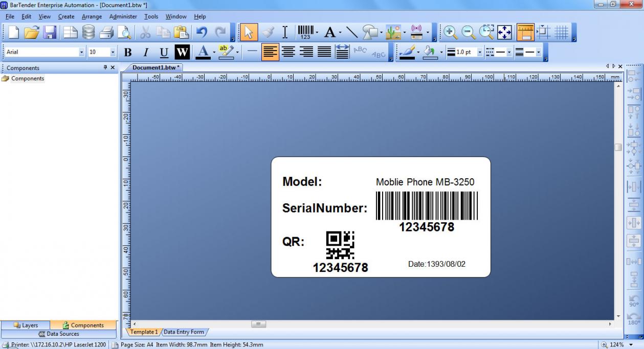This screenshot has width=644, height=349.
Task: Align text to the right
Action: point(306,52)
